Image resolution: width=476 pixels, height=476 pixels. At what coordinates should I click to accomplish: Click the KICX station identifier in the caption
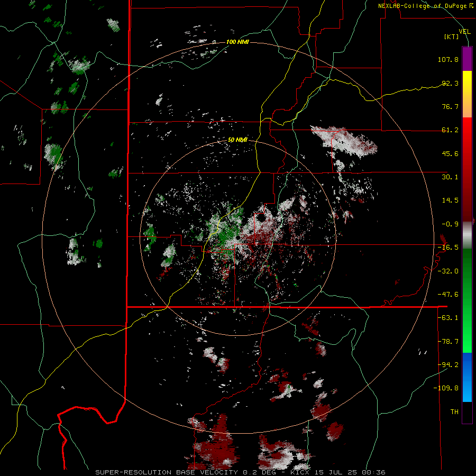(x=300, y=472)
